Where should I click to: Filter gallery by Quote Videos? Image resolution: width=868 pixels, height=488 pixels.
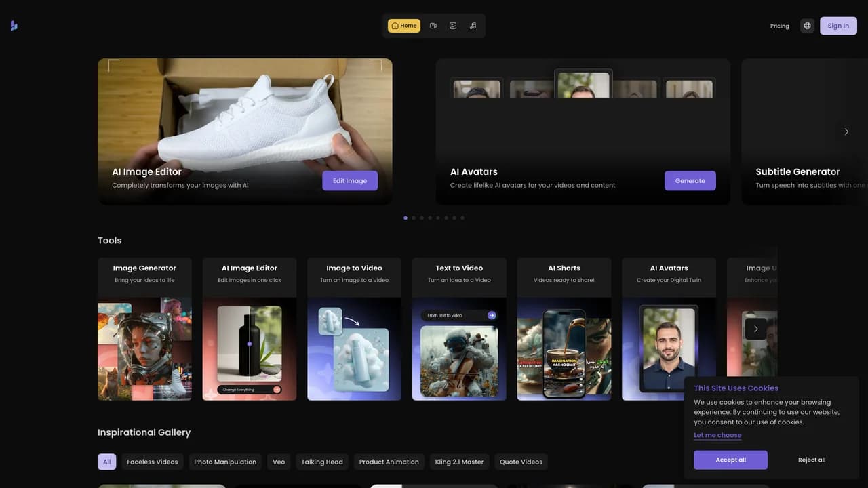coord(521,462)
